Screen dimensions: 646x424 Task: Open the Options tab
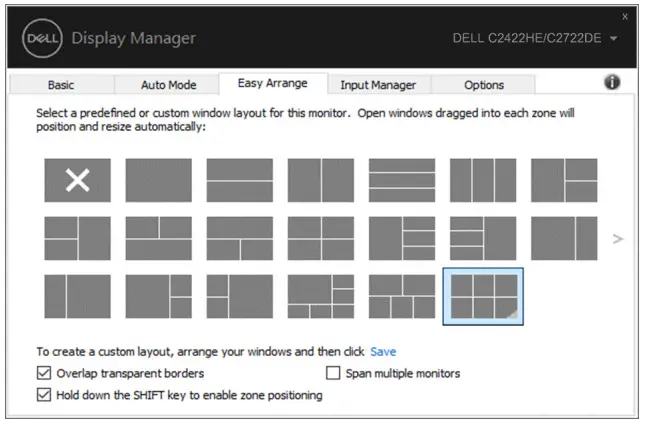(x=484, y=85)
